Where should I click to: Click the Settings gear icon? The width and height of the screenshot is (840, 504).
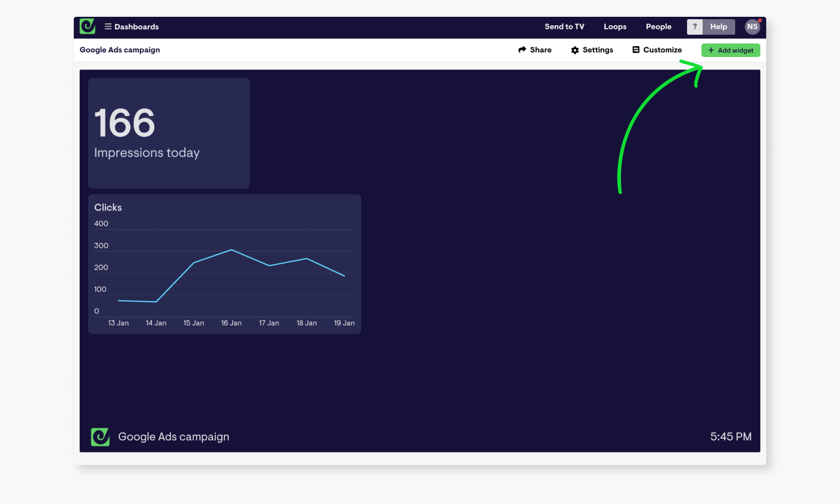(575, 50)
